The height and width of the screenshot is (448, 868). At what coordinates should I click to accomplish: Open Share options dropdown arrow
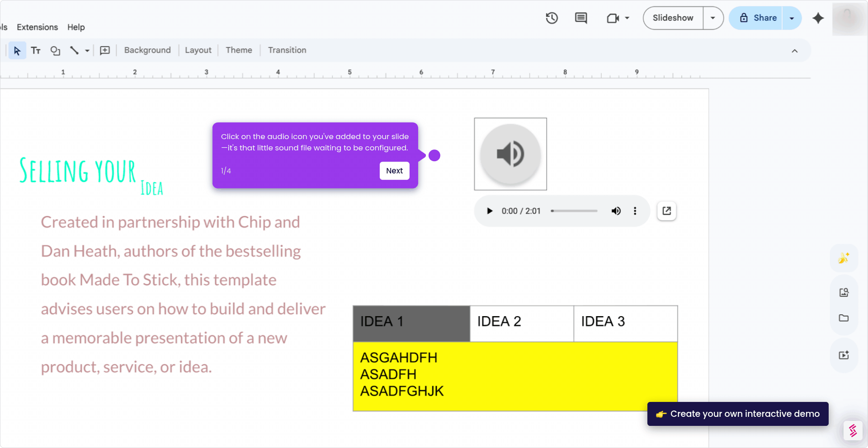pyautogui.click(x=792, y=18)
